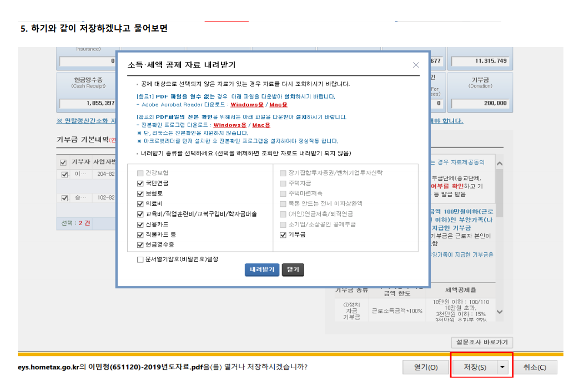Close the 소득·세액 공제 자료 내려받기 dialog with X

[x=416, y=65]
